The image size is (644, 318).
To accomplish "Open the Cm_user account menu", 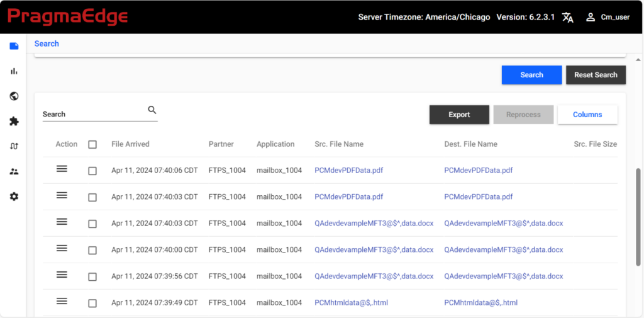I will point(608,17).
